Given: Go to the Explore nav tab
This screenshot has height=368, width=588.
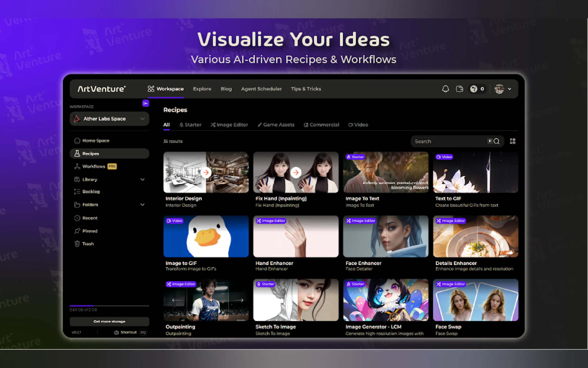Looking at the screenshot, I should (x=202, y=89).
